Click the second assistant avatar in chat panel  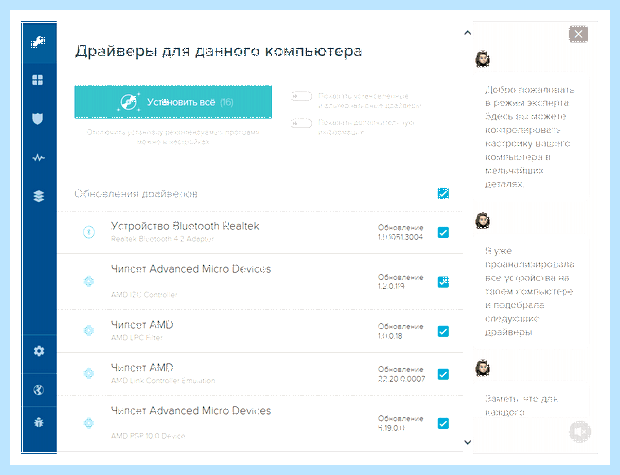tap(483, 220)
